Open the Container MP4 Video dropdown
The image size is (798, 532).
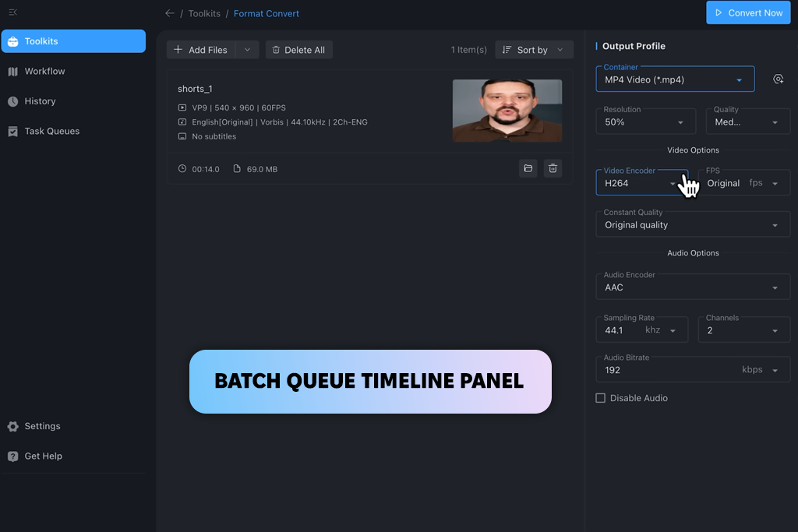(675, 79)
